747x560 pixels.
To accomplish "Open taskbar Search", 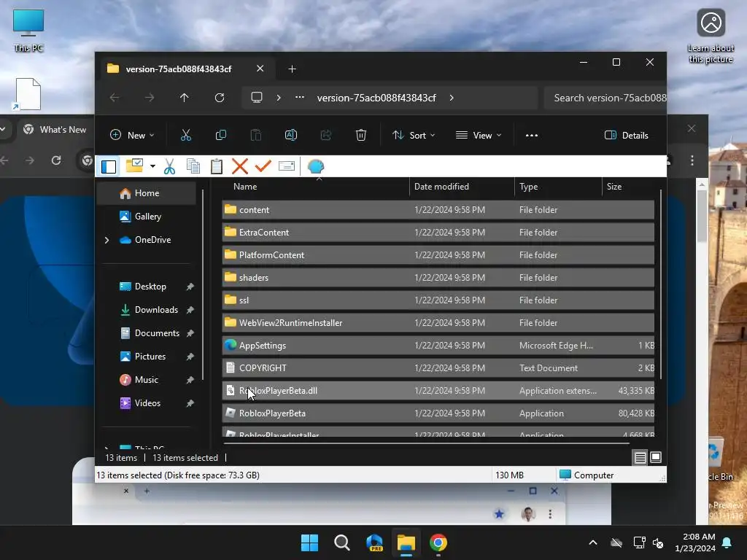I will pyautogui.click(x=341, y=542).
